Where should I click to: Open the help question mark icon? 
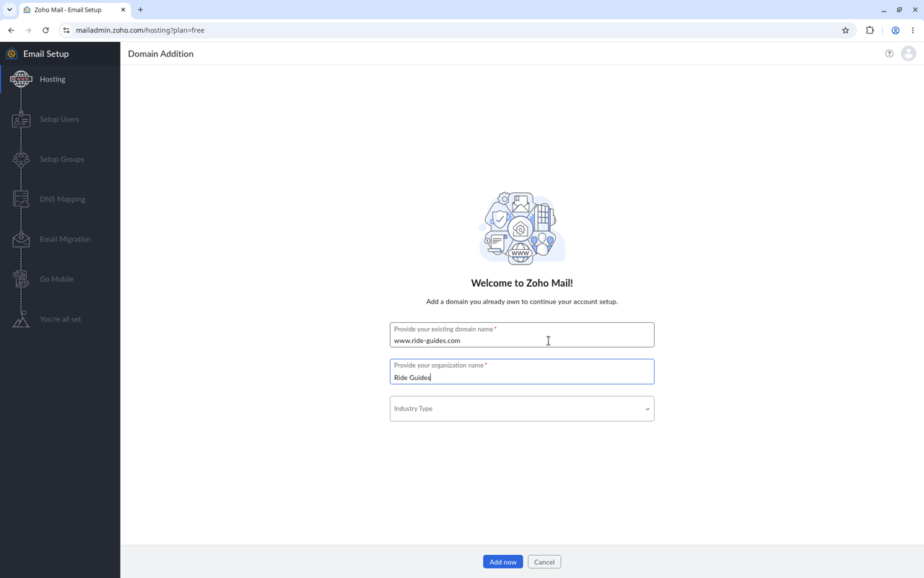tap(889, 53)
